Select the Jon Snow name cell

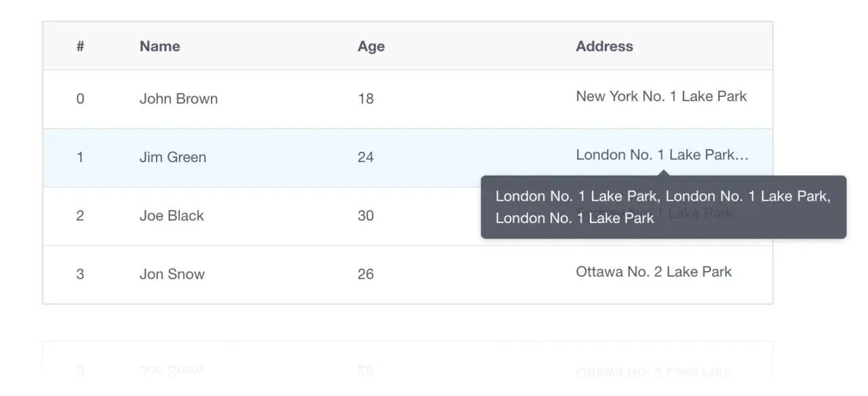[172, 274]
